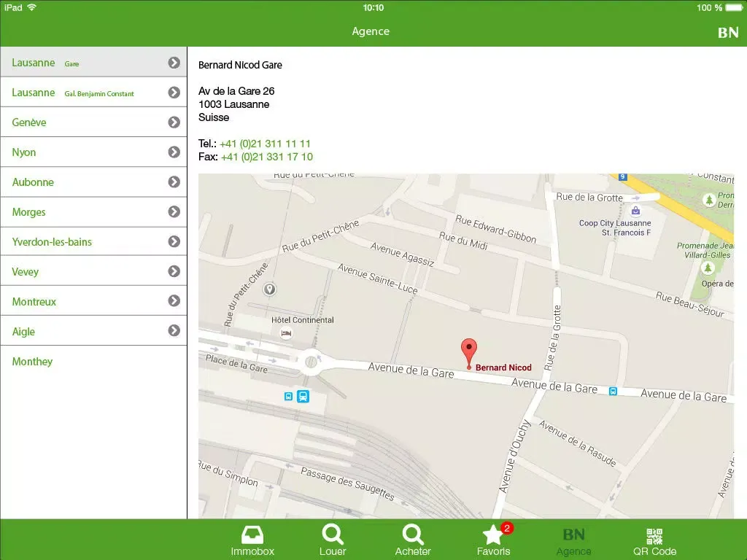Click Hôtel Continental label on map
The height and width of the screenshot is (560, 747).
pyautogui.click(x=303, y=320)
